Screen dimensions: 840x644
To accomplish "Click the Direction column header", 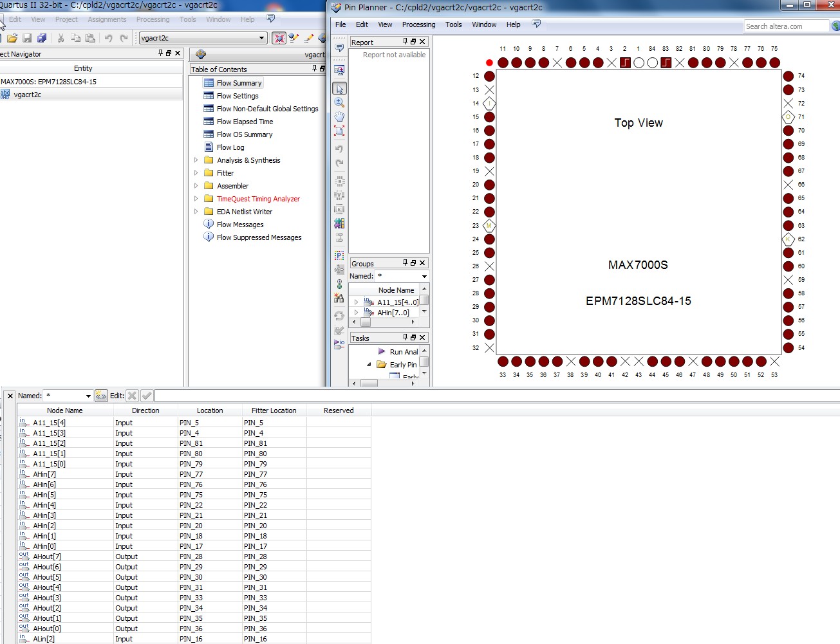I will tap(145, 410).
